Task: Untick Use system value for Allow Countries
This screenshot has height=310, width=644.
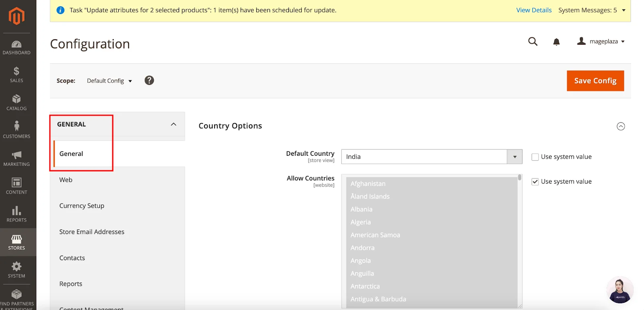Action: coord(535,182)
